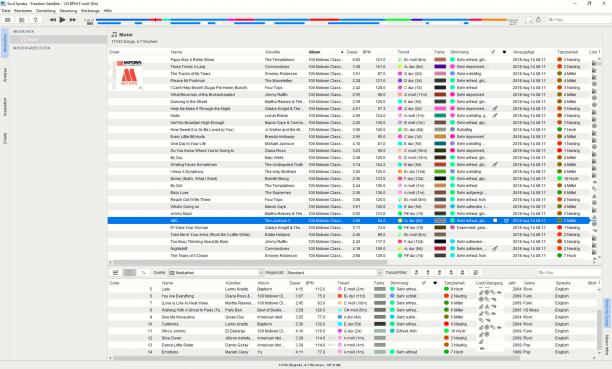The height and width of the screenshot is (369, 612).
Task: Expand the WIEDERGABELISTEN sidebar section
Action: tap(32, 48)
